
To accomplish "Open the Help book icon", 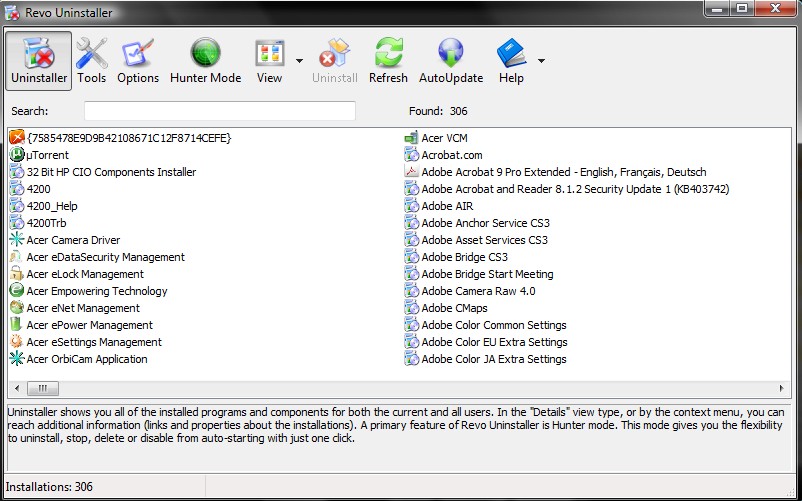I will [511, 53].
